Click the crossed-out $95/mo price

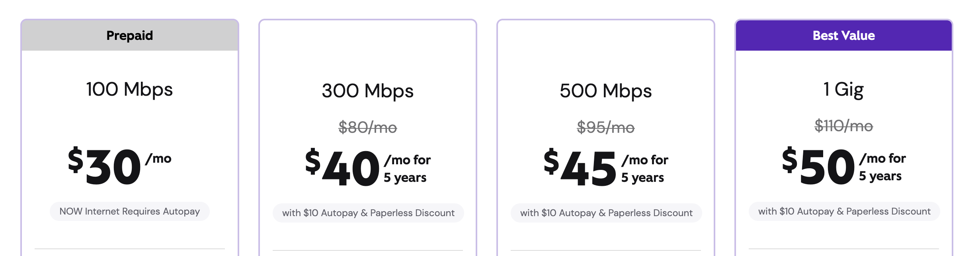point(605,128)
